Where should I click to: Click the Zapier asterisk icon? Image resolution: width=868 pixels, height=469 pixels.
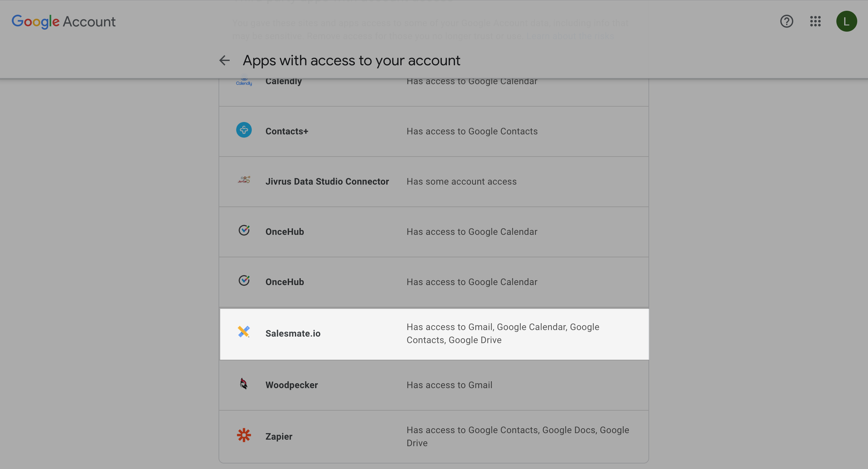pyautogui.click(x=244, y=435)
